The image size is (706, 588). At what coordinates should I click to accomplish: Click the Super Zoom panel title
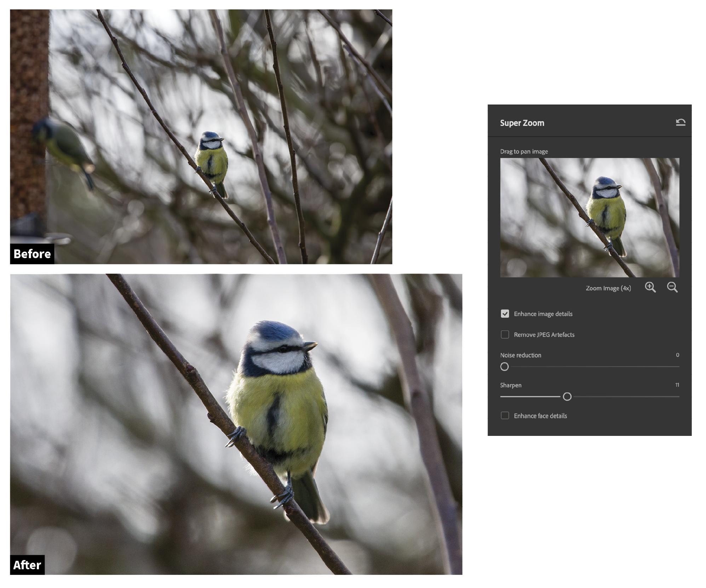pos(522,123)
